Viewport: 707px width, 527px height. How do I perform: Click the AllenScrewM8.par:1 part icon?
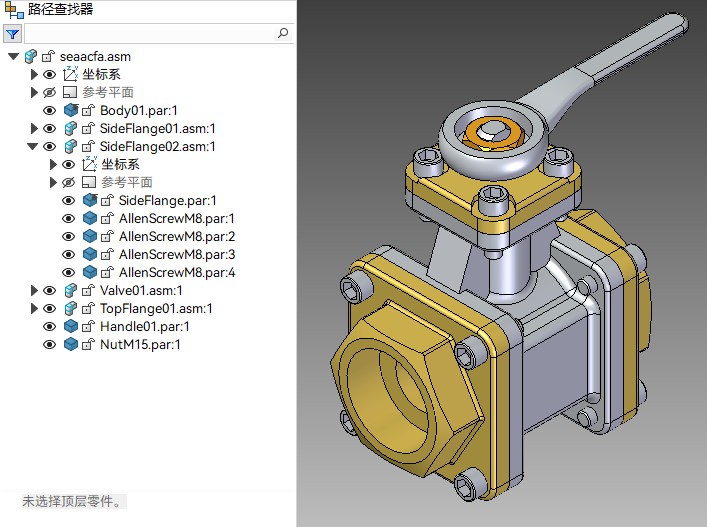(x=90, y=219)
